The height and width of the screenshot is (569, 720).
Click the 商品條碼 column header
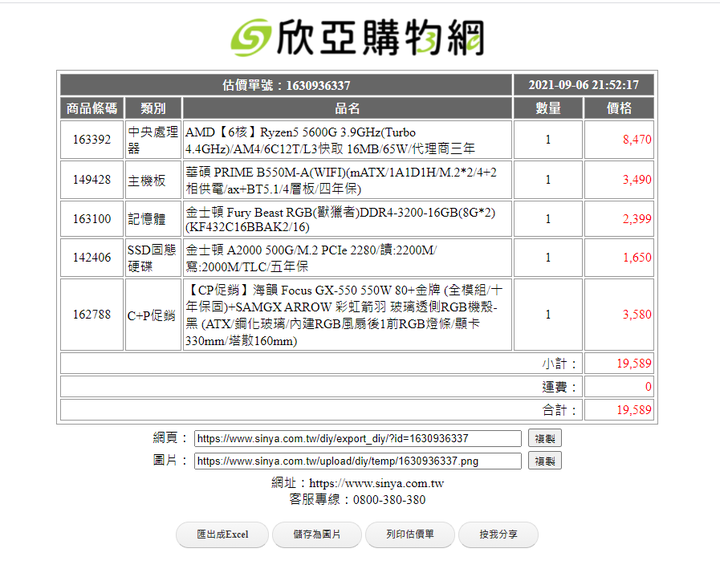click(92, 108)
